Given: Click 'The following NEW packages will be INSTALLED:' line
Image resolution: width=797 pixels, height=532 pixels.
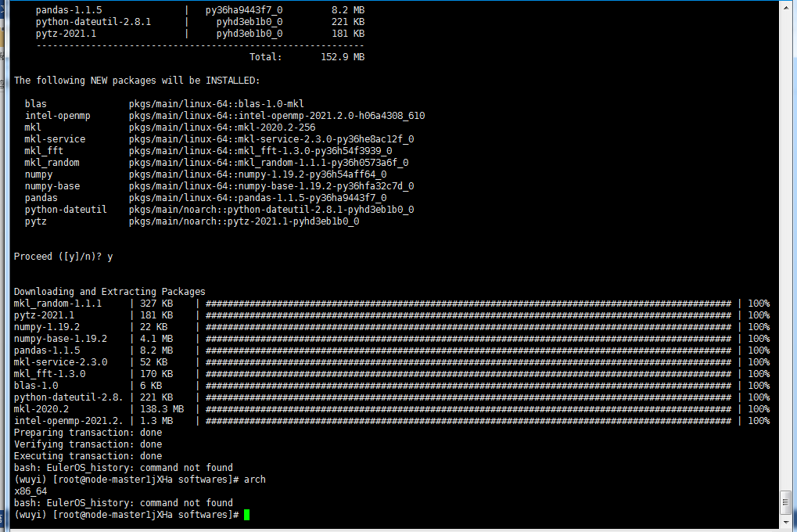Looking at the screenshot, I should pyautogui.click(x=137, y=81).
